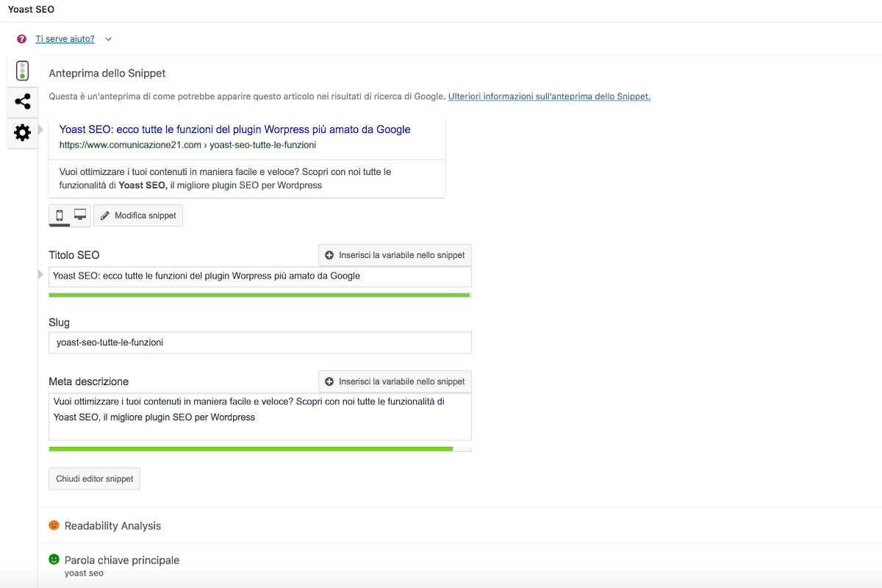
Task: Open 'Ulteriori informazioni sull'anteprima dello Snippet' link
Action: [549, 96]
